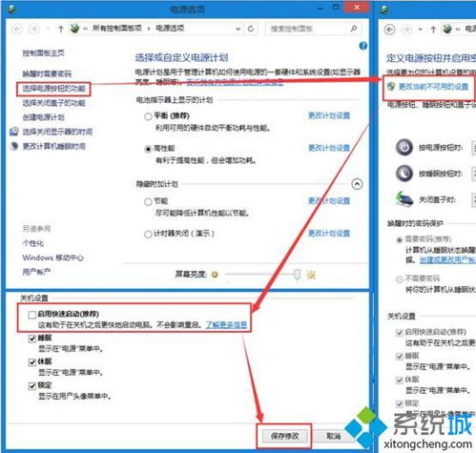Click right window title bar icon
The height and width of the screenshot is (453, 476).
pos(384,10)
